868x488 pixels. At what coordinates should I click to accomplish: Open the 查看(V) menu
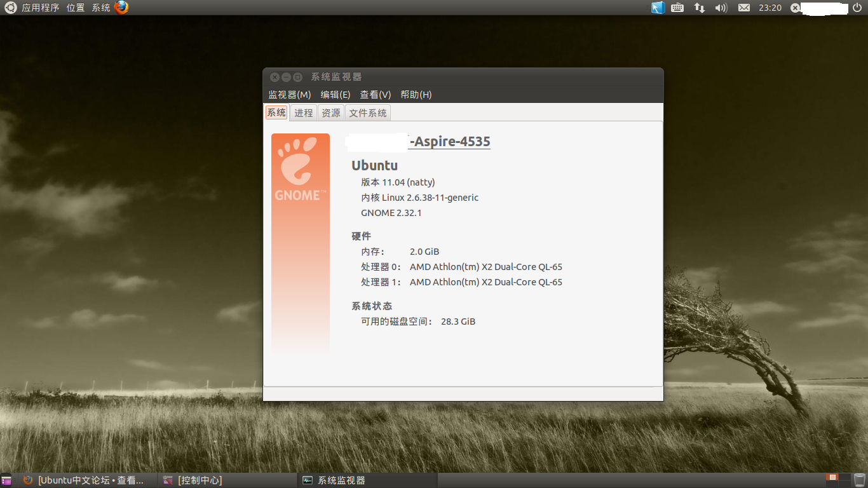(376, 95)
